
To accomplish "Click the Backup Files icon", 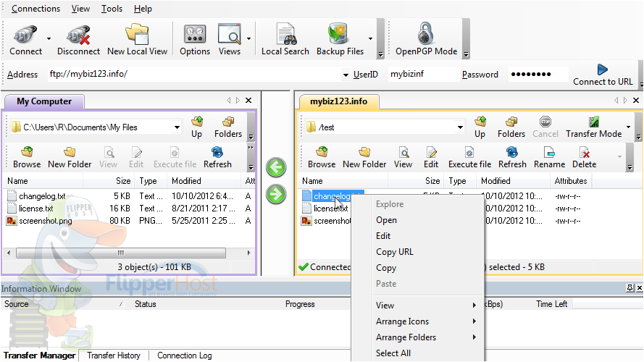I will [x=339, y=35].
